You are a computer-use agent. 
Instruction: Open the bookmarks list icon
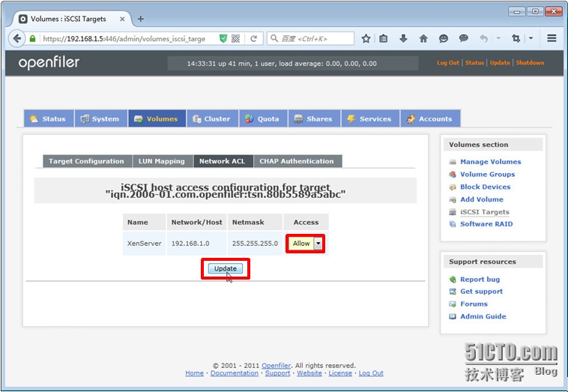coord(383,38)
